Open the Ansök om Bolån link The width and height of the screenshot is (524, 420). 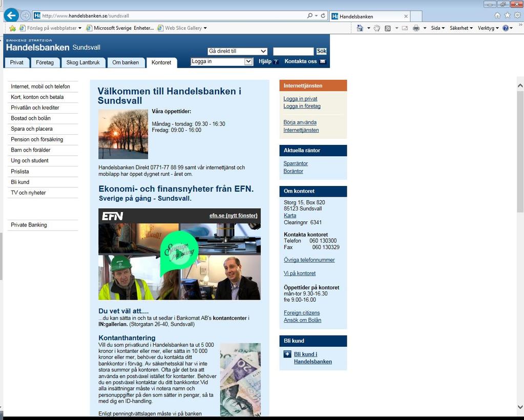302,320
